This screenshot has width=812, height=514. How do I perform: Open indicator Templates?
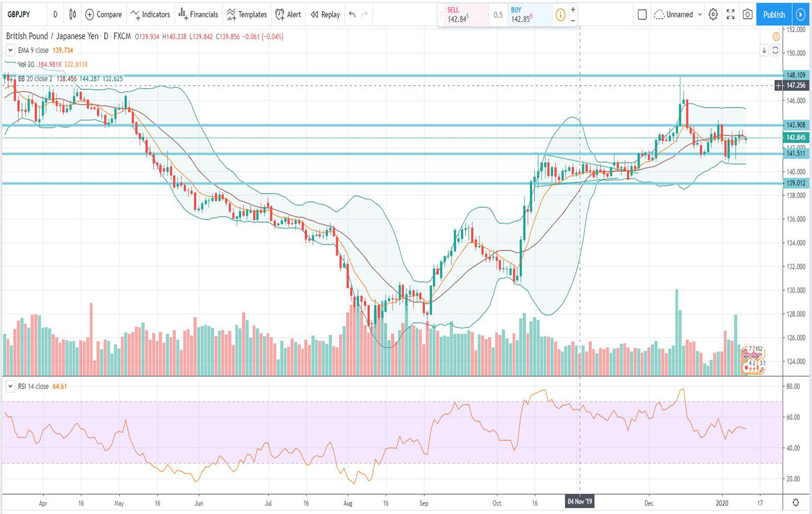tap(247, 15)
